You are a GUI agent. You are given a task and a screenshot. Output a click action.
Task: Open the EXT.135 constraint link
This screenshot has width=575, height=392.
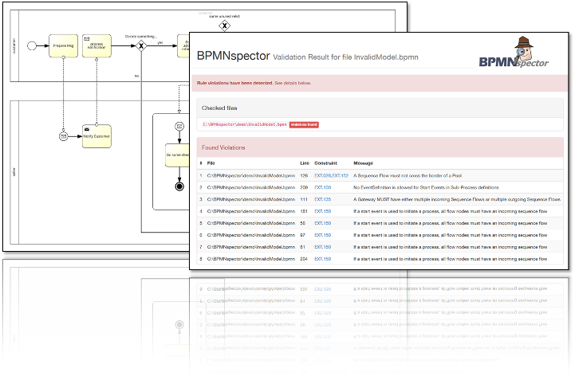point(323,199)
